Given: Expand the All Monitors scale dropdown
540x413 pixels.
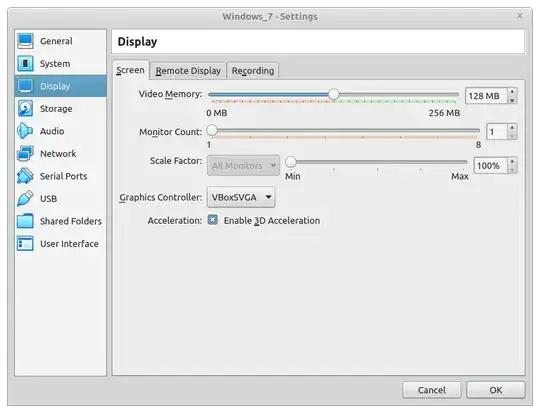Looking at the screenshot, I should click(x=243, y=166).
